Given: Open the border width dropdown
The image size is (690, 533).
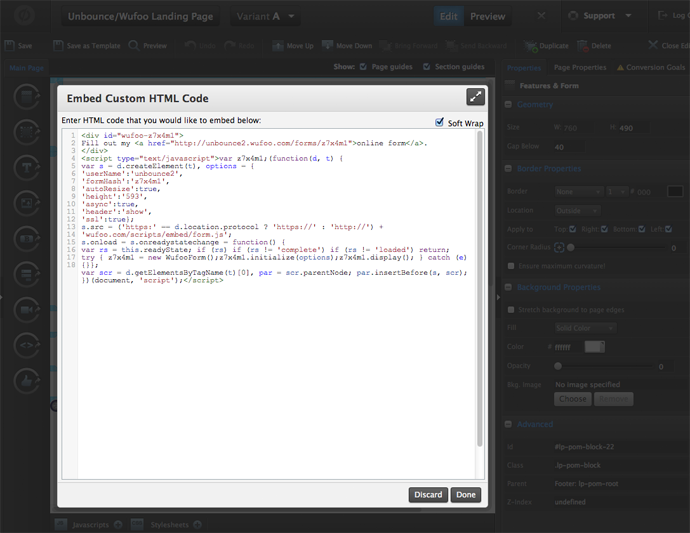Looking at the screenshot, I should [617, 191].
